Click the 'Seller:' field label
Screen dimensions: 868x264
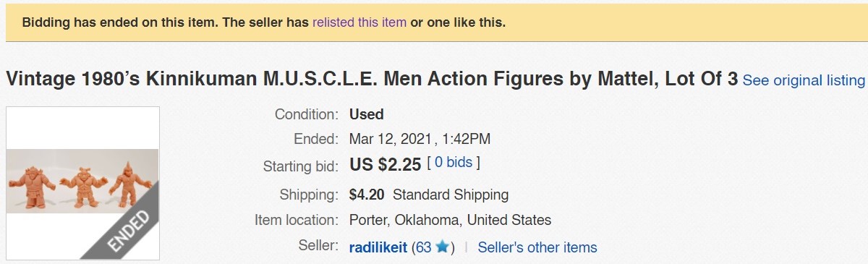coord(318,245)
